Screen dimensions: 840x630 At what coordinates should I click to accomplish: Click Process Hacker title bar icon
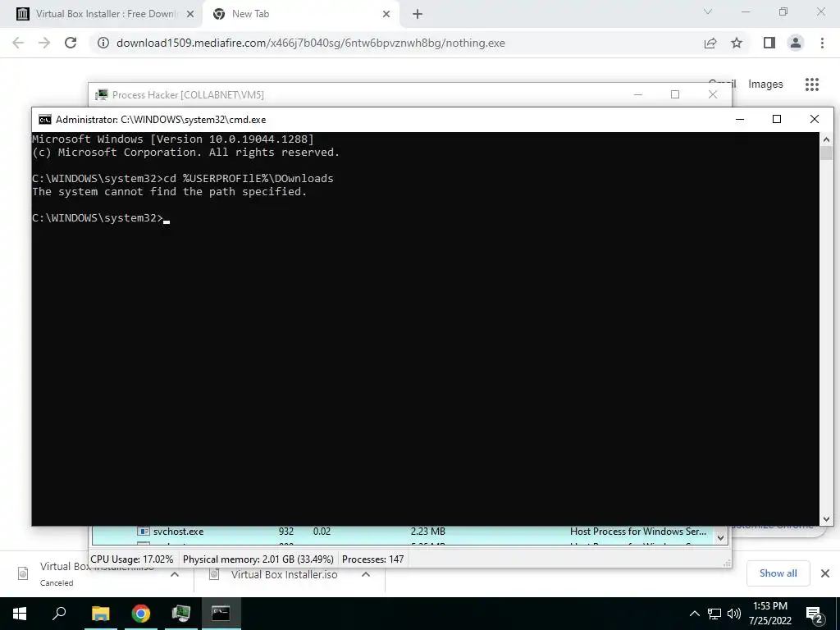pos(102,95)
